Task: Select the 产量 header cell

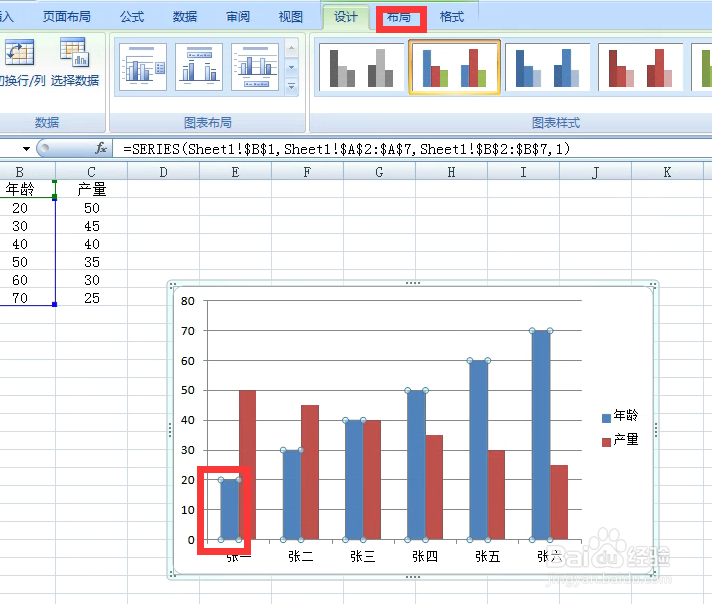Action: 91,189
